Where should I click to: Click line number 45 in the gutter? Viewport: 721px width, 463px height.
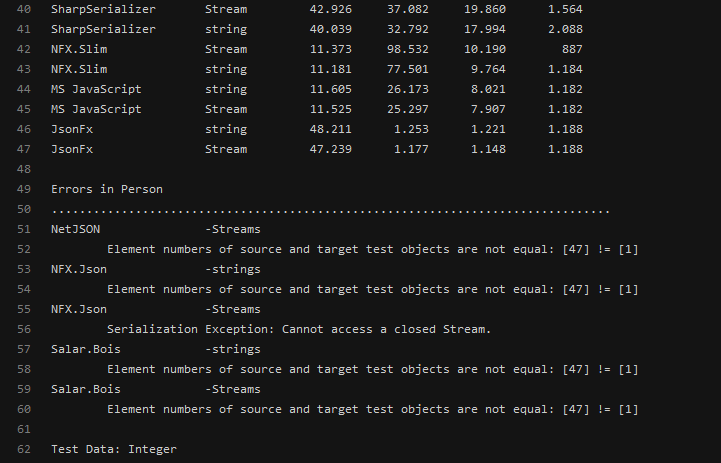click(25, 109)
